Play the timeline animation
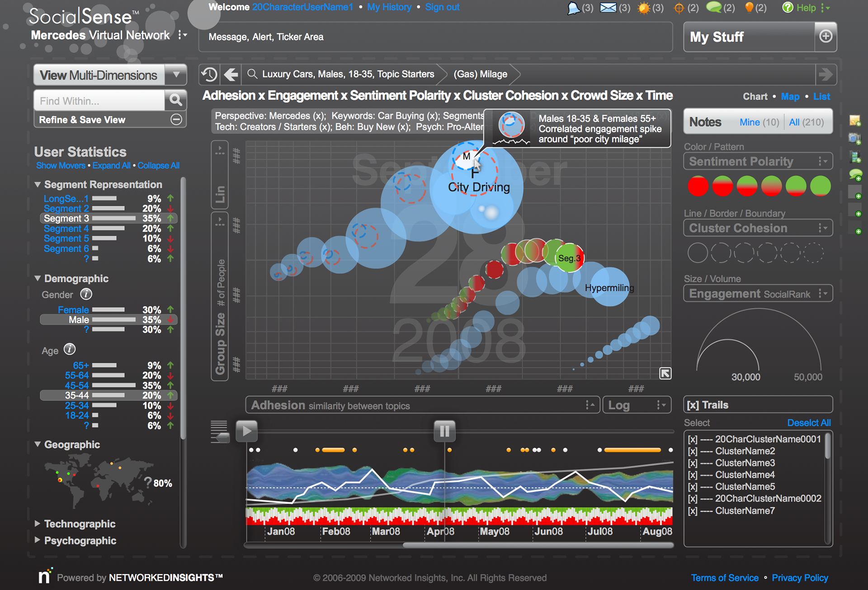 [x=246, y=431]
